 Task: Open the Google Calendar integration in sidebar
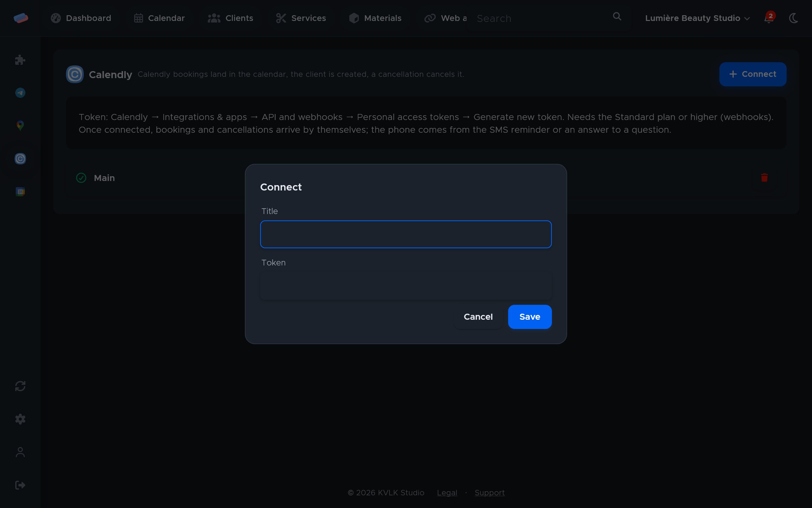coord(20,191)
